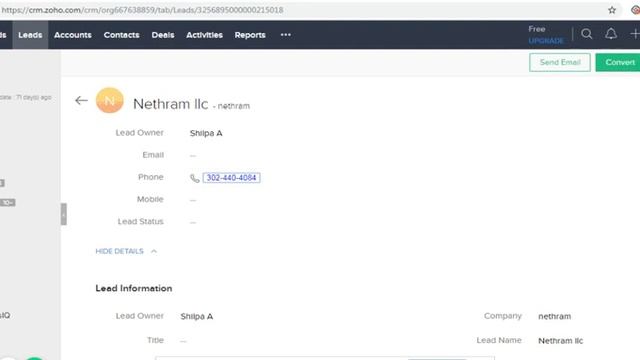The height and width of the screenshot is (360, 640).
Task: Click the Send Email button
Action: pos(560,62)
